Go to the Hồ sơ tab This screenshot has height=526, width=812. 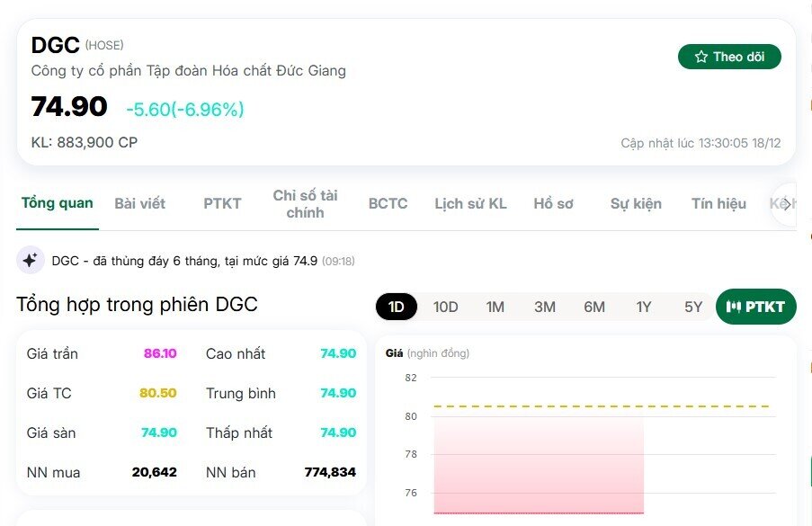click(x=555, y=203)
